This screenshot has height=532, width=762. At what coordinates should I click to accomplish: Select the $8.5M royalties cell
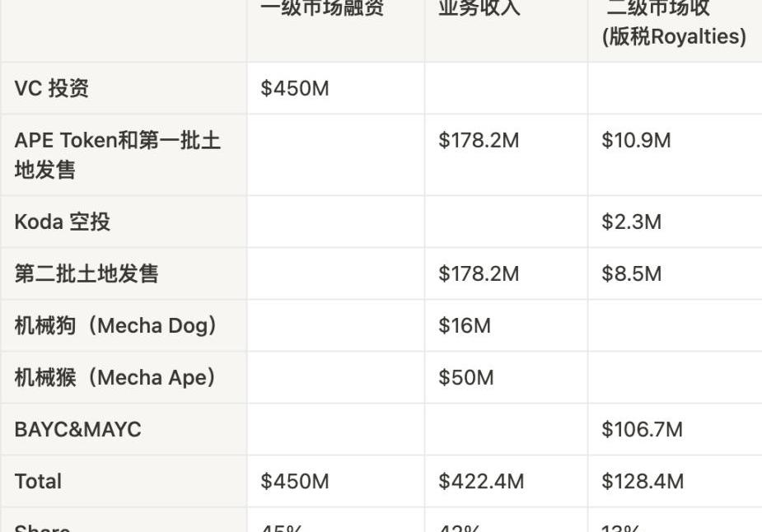[631, 273]
